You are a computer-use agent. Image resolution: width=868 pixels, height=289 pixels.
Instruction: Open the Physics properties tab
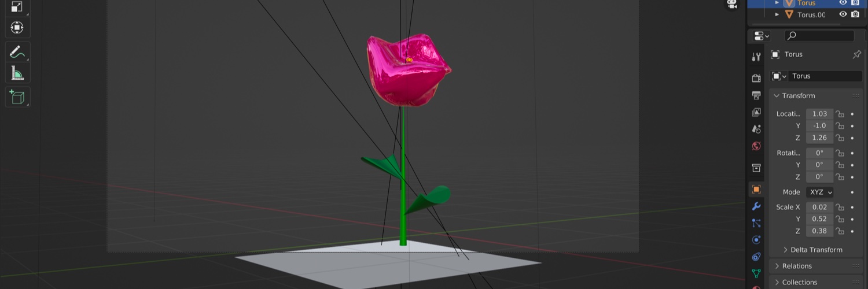756,239
